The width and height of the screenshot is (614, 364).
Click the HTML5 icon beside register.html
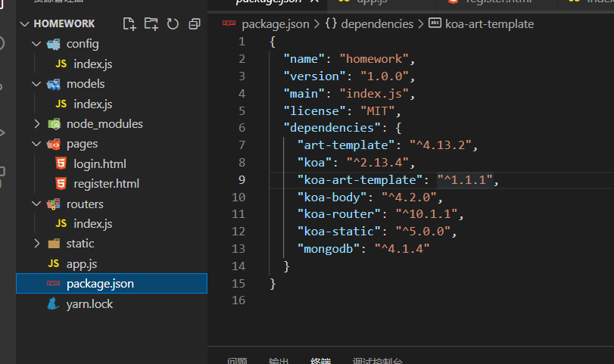(x=61, y=183)
